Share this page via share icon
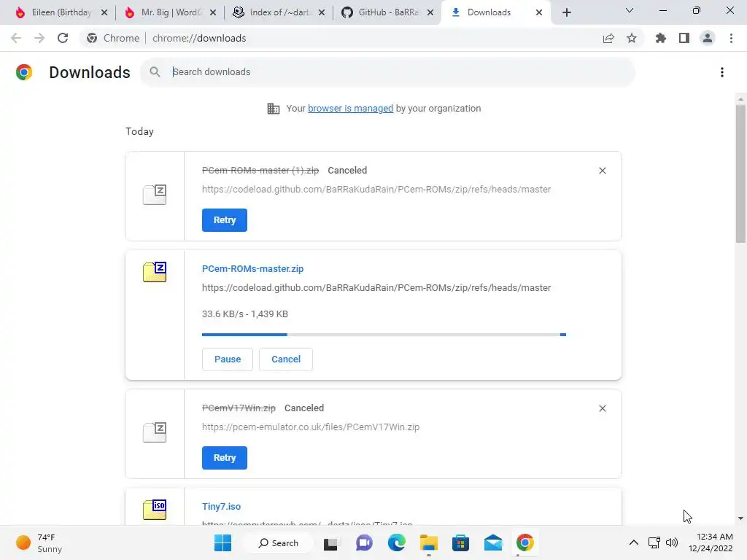This screenshot has width=747, height=560. click(608, 38)
